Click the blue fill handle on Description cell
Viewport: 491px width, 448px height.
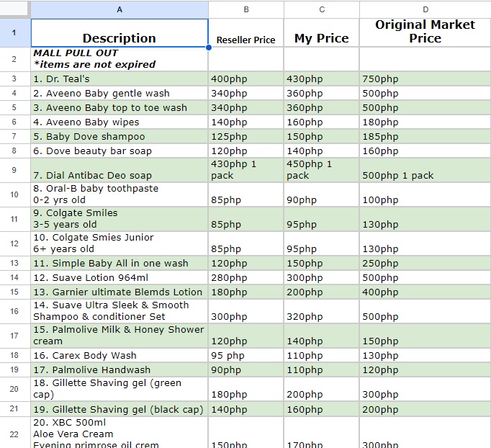pyautogui.click(x=209, y=48)
